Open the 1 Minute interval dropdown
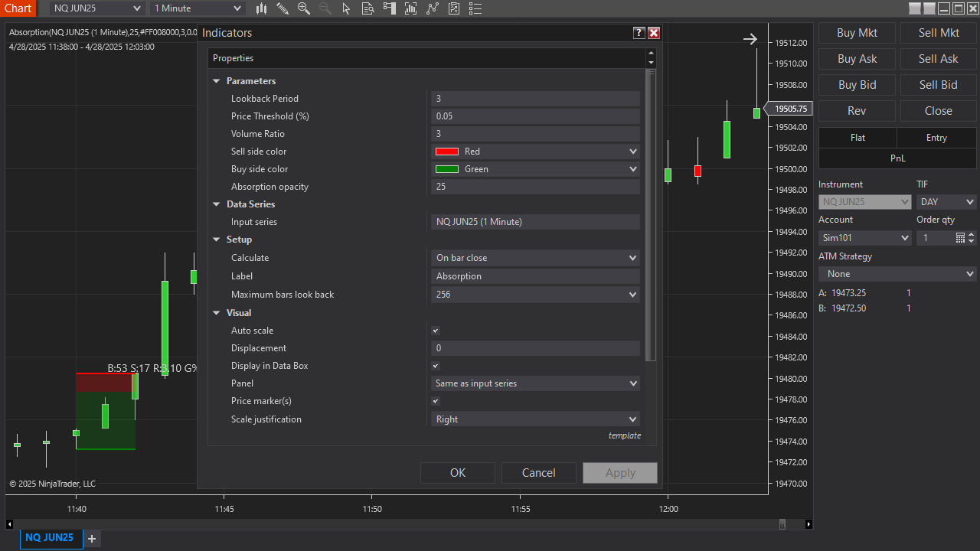The width and height of the screenshot is (980, 551). click(x=198, y=8)
